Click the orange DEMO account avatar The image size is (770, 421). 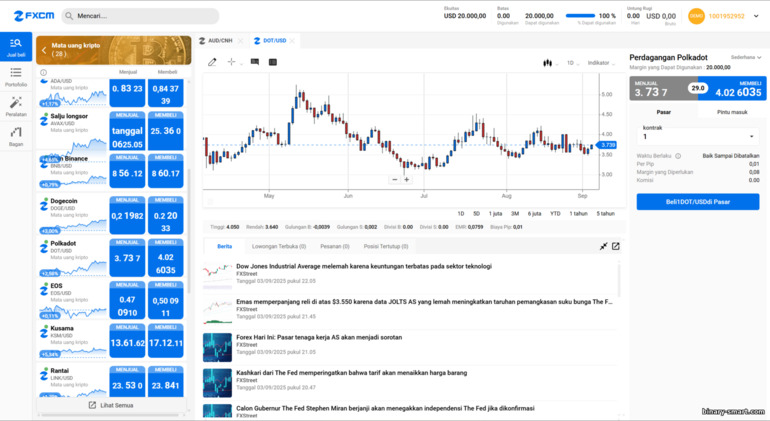(696, 16)
